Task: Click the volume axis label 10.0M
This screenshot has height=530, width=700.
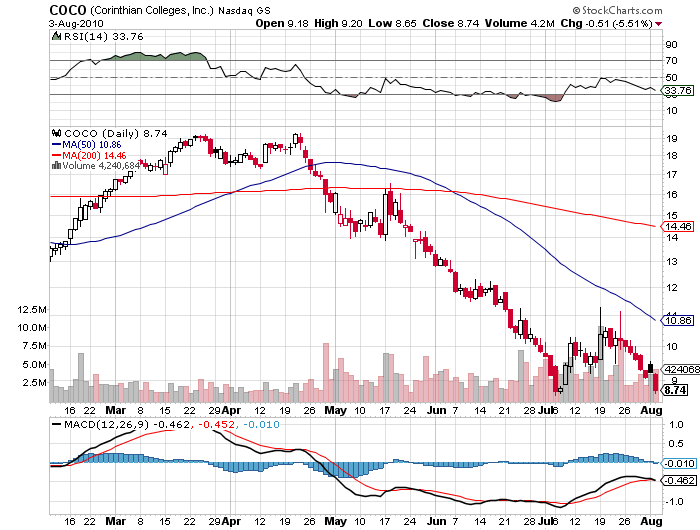Action: (32, 327)
